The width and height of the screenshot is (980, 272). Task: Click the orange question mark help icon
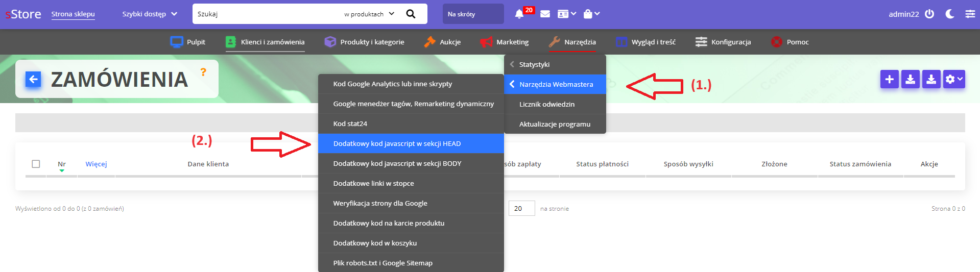coord(203,72)
